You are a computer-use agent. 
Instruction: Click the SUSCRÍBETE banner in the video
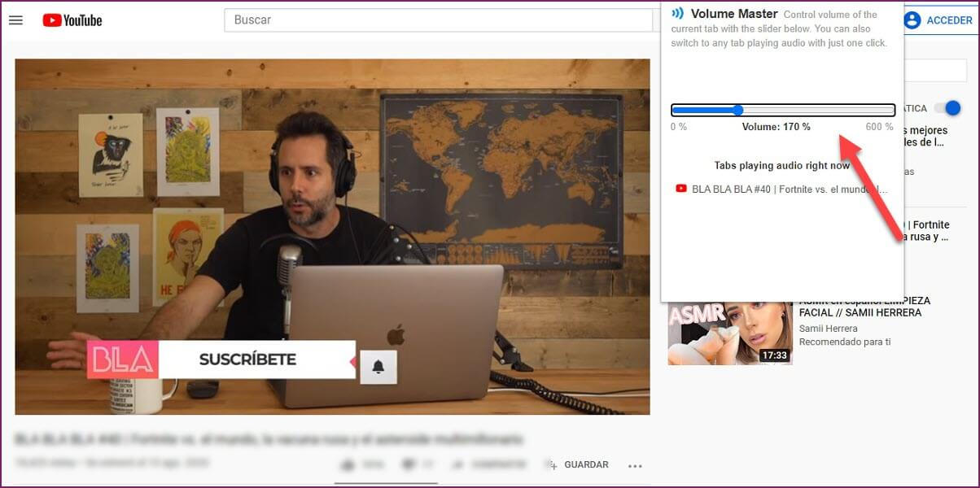point(247,359)
